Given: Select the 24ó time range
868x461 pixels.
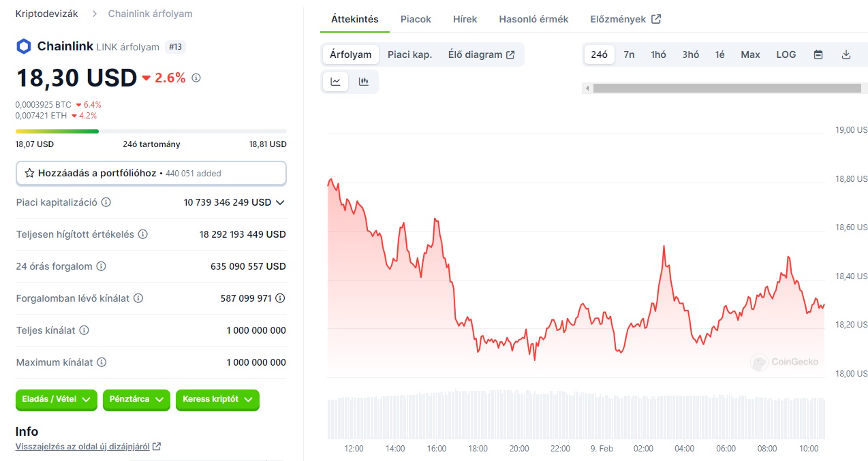Looking at the screenshot, I should (x=600, y=54).
